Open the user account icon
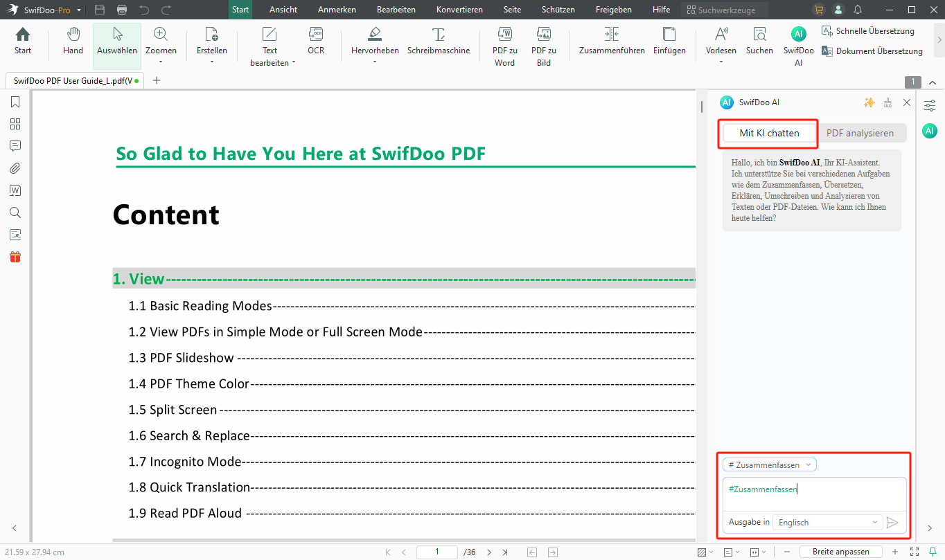The image size is (945, 560). tap(839, 10)
